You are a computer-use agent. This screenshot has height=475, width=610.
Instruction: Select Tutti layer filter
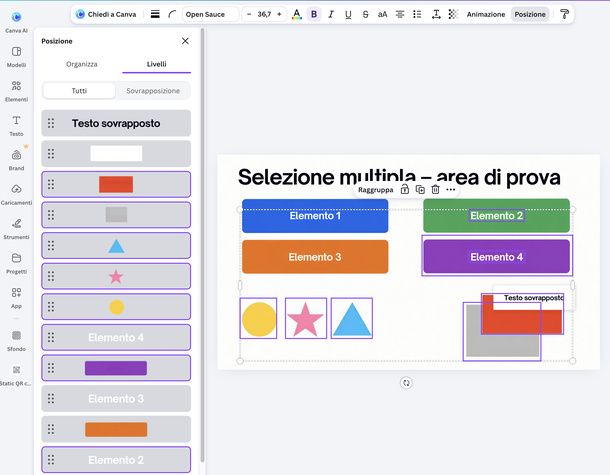(79, 91)
